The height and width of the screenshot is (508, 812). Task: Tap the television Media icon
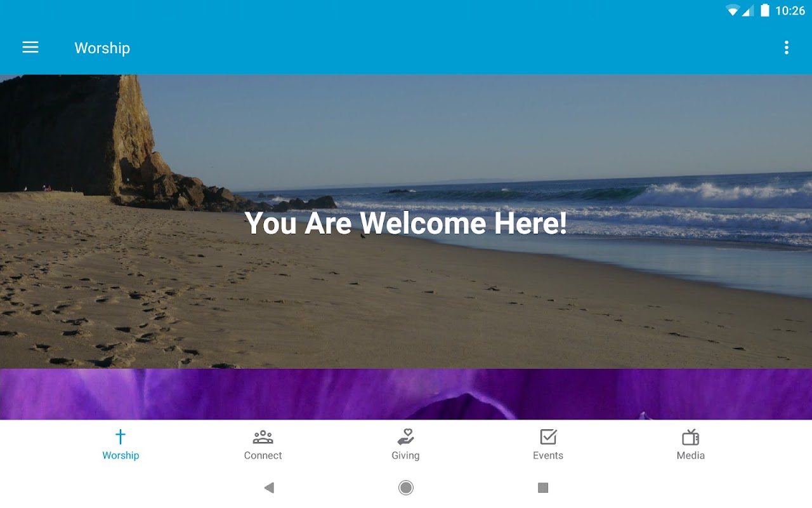coord(691,437)
